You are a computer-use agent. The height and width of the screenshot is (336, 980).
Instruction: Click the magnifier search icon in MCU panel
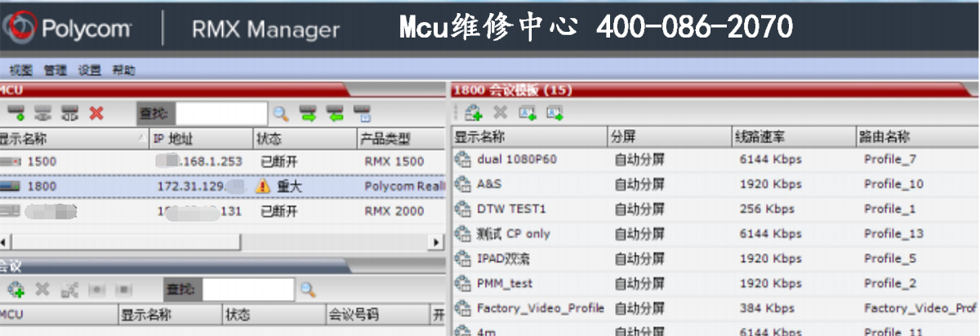click(x=280, y=113)
